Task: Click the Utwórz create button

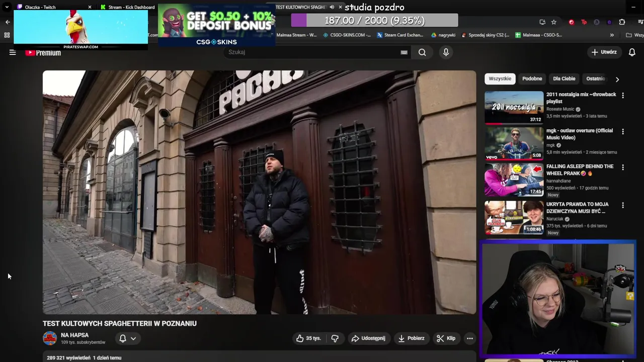Action: pos(604,52)
